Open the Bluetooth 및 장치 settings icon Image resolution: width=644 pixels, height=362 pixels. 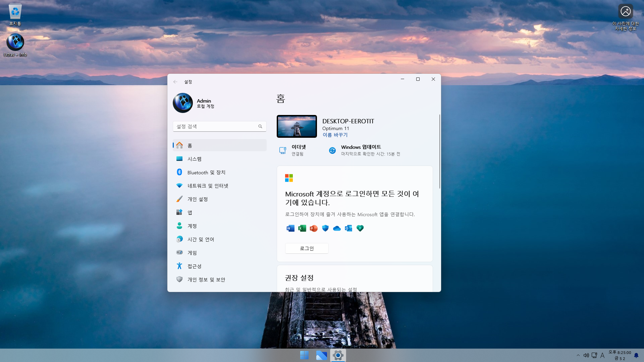(x=179, y=172)
